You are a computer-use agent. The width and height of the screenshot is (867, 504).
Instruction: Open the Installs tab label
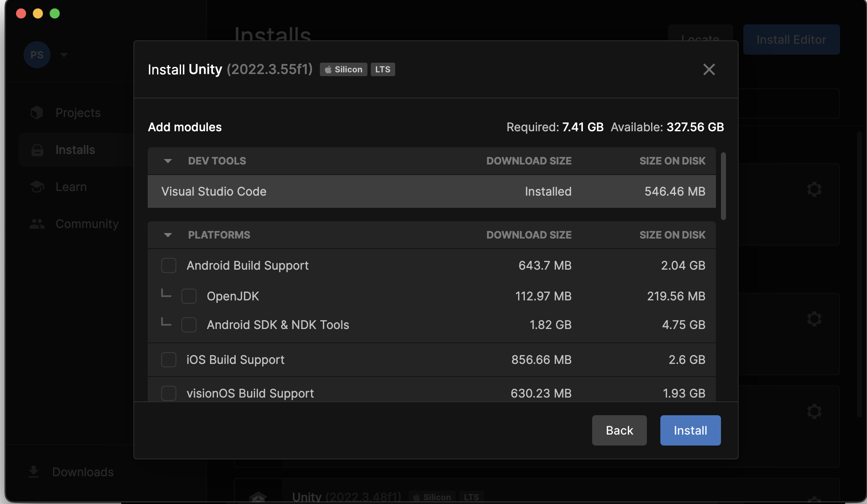pyautogui.click(x=75, y=150)
